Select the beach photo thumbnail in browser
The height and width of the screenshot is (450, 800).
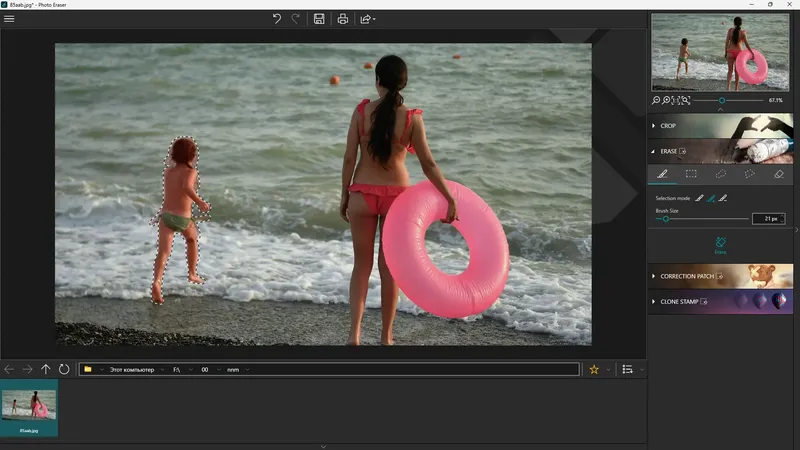coord(29,408)
